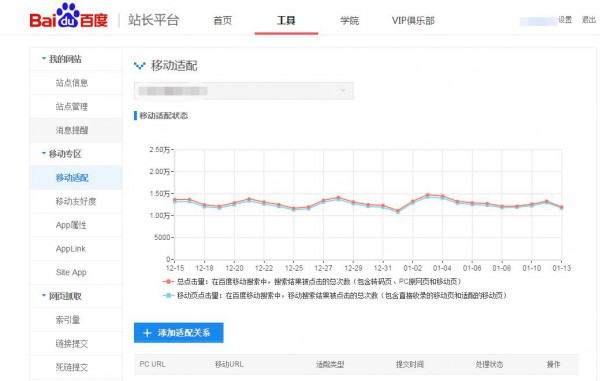Collapse the 移动专区 section

point(44,153)
